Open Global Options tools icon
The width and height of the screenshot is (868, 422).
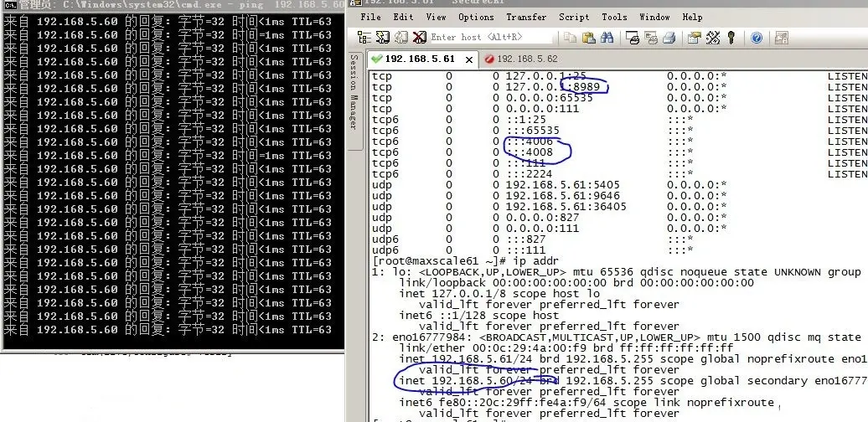(x=713, y=38)
